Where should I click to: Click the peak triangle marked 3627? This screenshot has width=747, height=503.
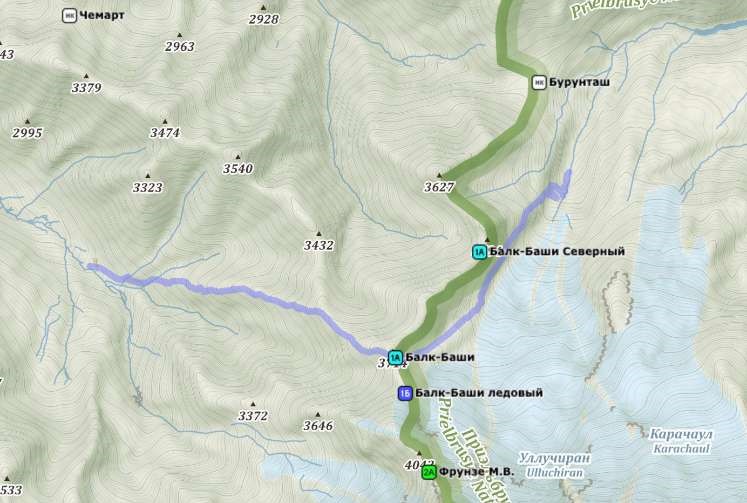439,175
